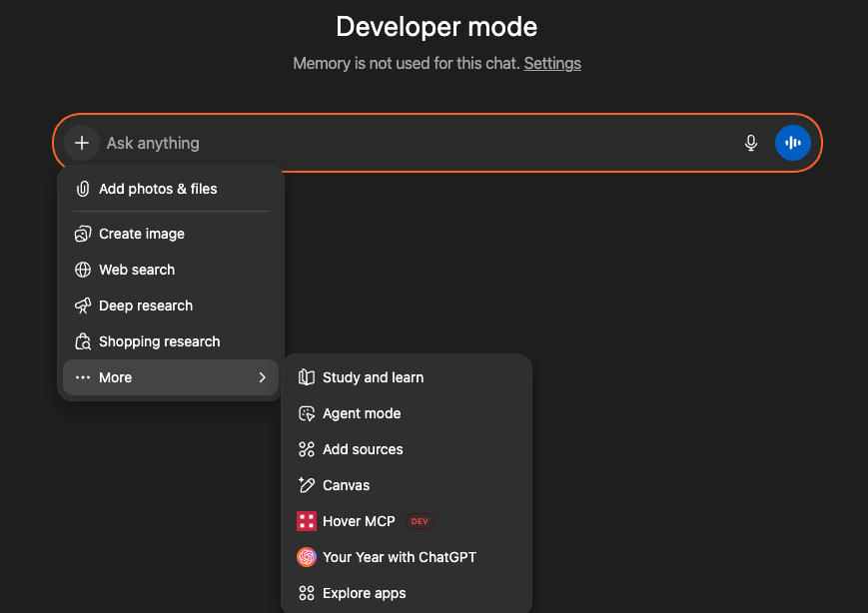Click the red DEV badge

coord(420,521)
